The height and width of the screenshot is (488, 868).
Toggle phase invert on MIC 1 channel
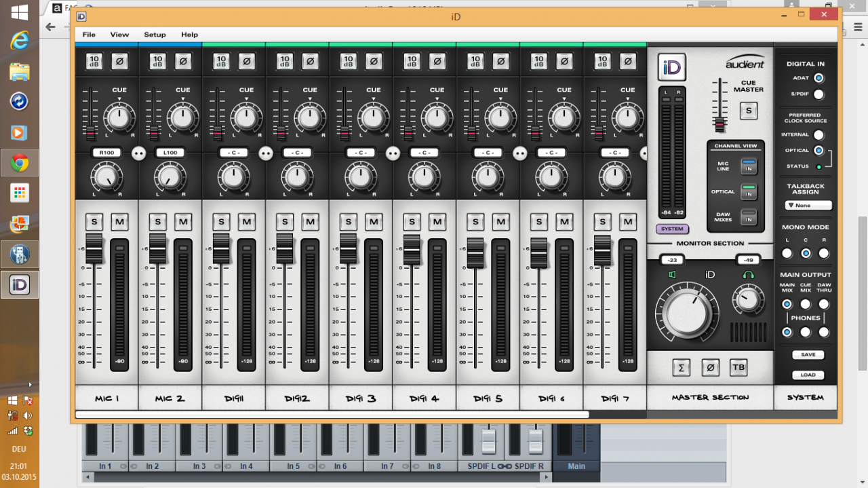(x=119, y=61)
